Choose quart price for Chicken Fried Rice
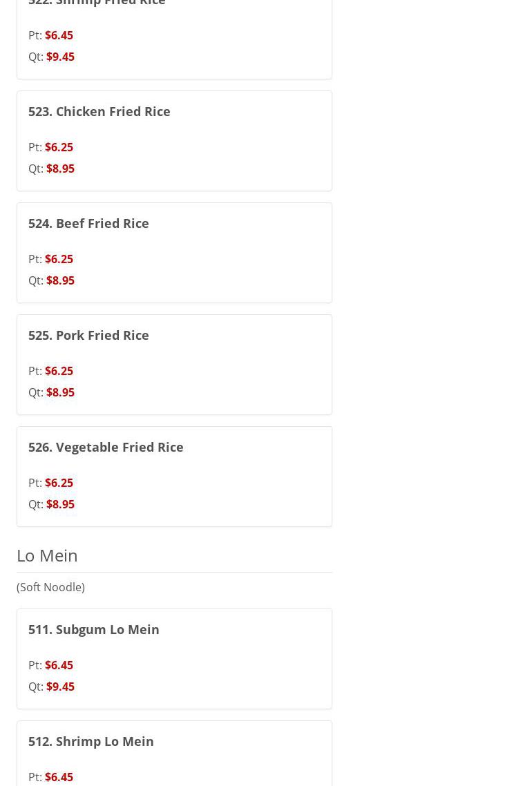 tap(60, 169)
